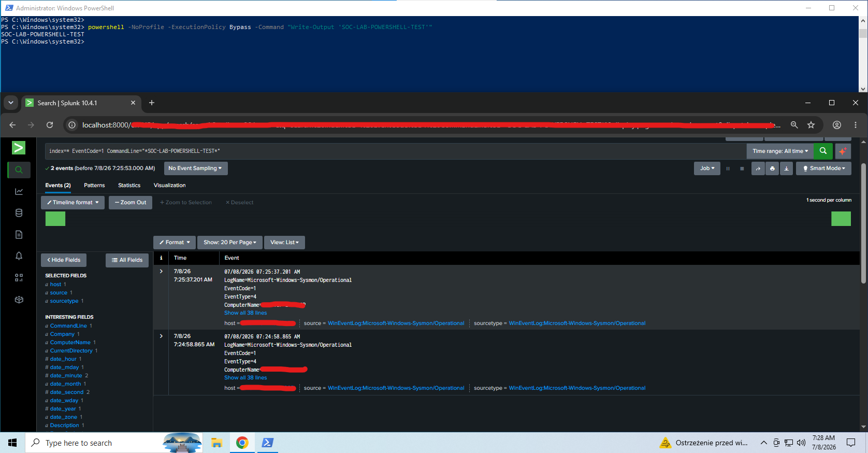Viewport: 868px width, 453px height.
Task: Select the CommandLine interesting field
Action: tap(68, 326)
